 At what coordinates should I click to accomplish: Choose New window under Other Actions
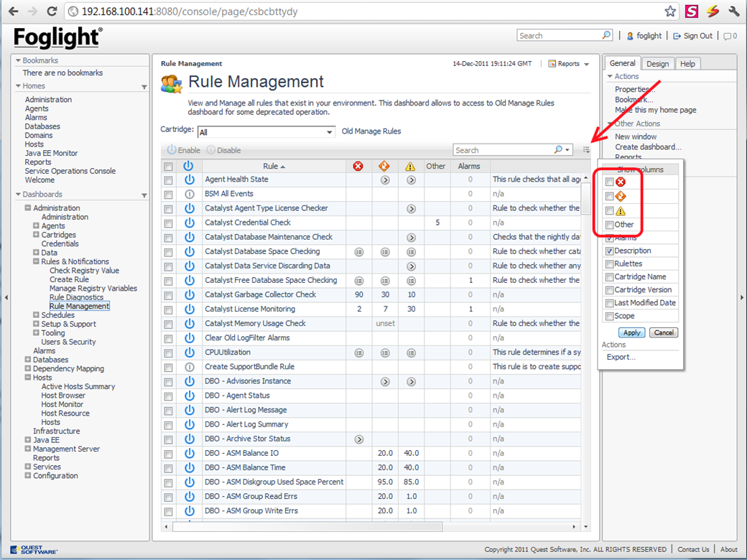tap(636, 136)
